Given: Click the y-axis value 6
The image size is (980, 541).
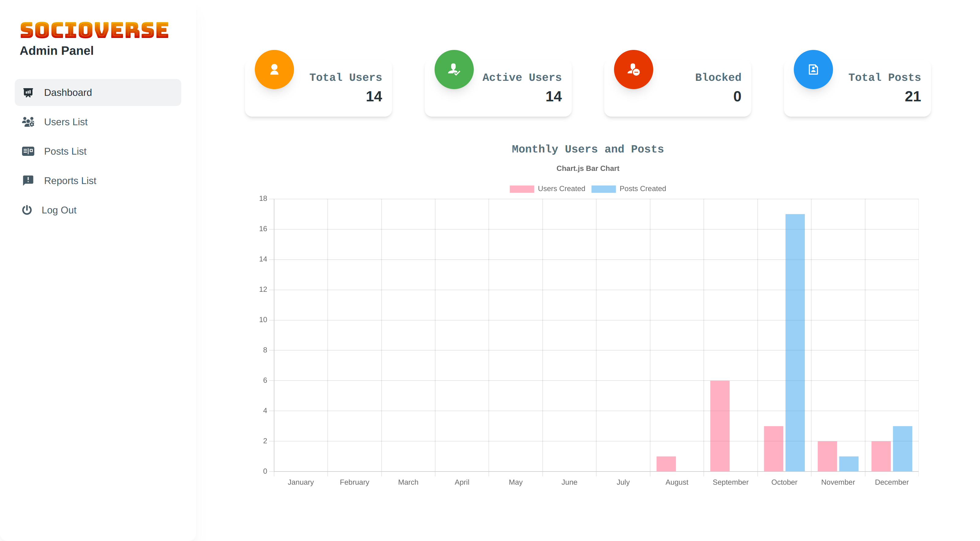Looking at the screenshot, I should (265, 380).
